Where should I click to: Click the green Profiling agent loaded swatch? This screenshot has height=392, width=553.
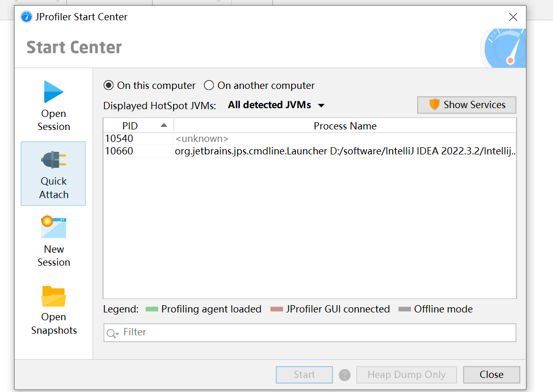coord(151,309)
